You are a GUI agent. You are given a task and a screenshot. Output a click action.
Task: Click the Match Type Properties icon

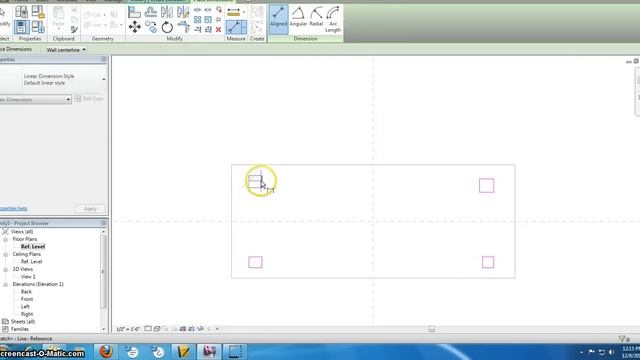[74, 29]
